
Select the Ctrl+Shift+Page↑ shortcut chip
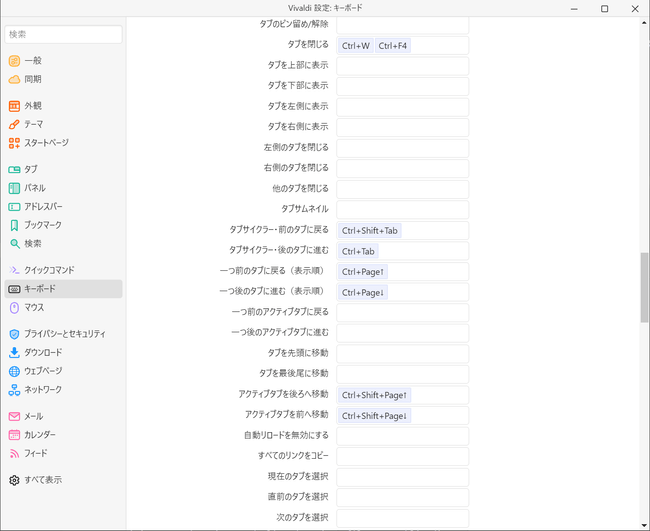374,395
